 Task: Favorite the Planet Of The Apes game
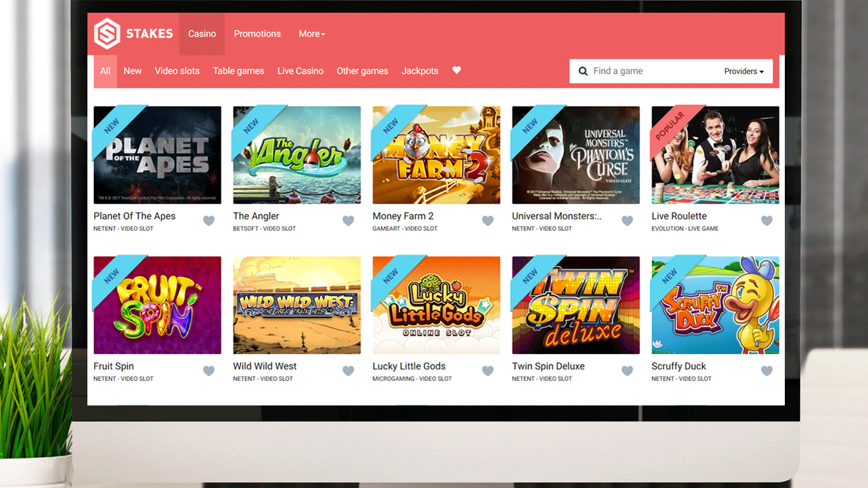209,221
